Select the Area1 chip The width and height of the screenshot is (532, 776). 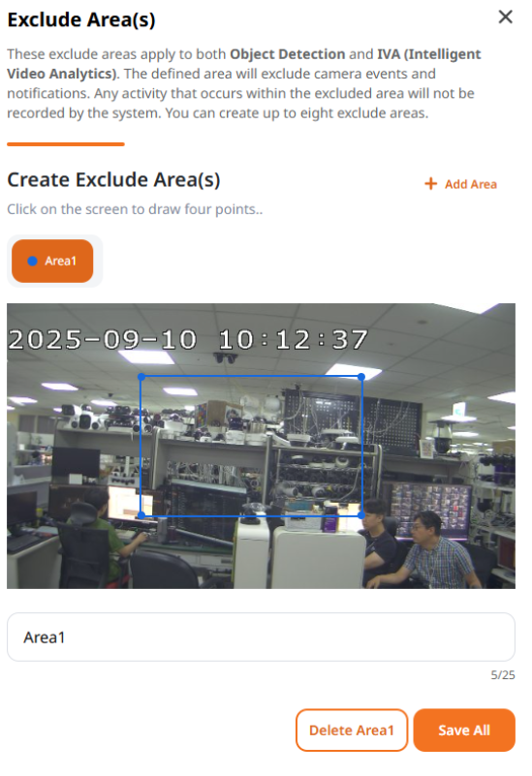(x=52, y=261)
